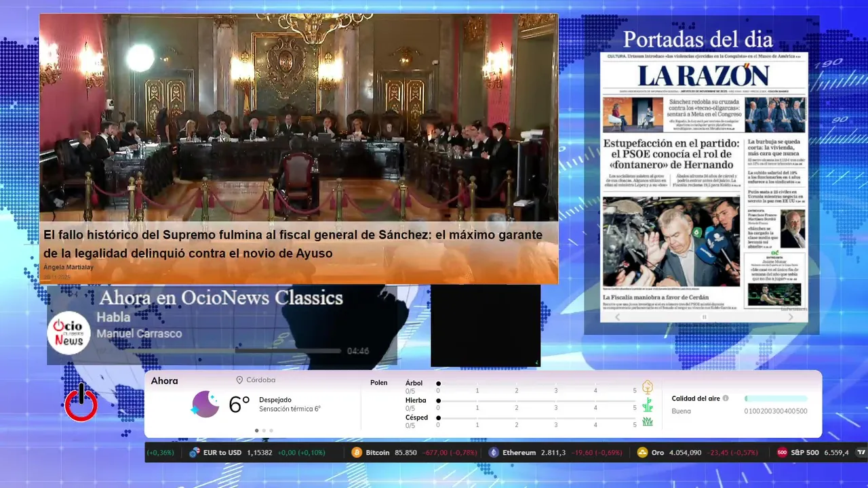Click the Hierba pollen level scale
This screenshot has width=868, height=488.
pos(537,401)
